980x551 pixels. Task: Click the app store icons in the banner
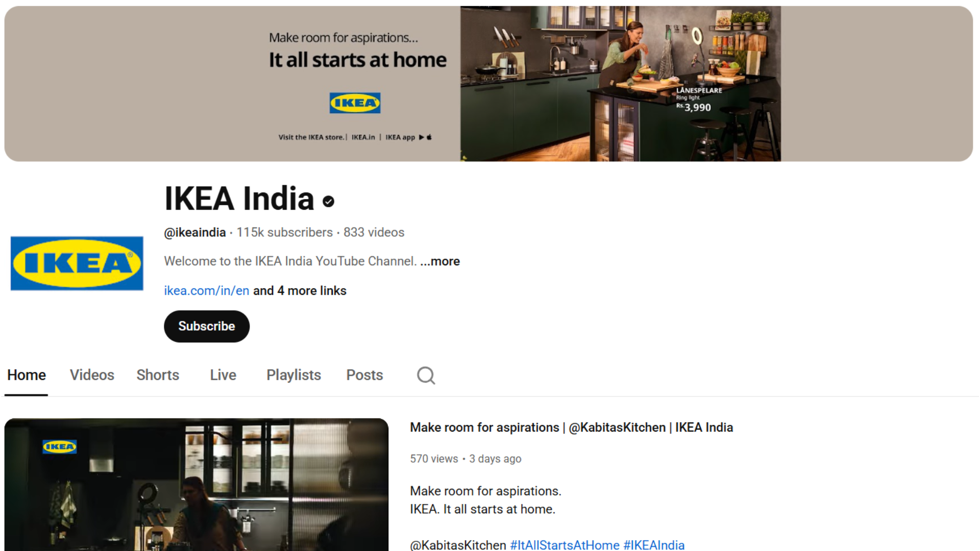click(425, 137)
